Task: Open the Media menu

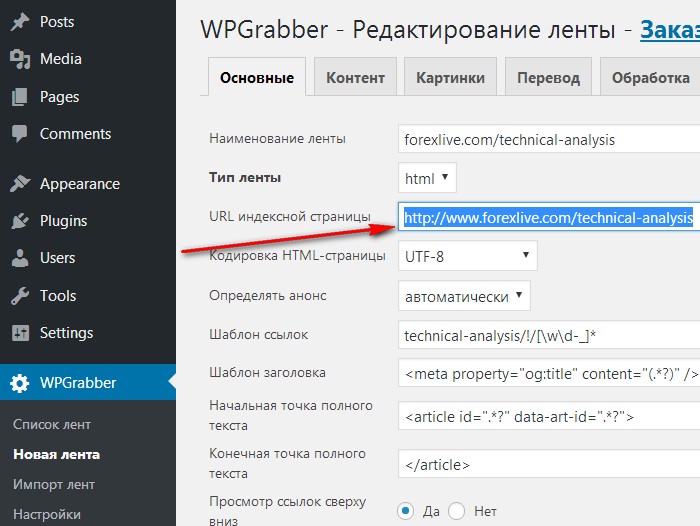Action: point(61,59)
